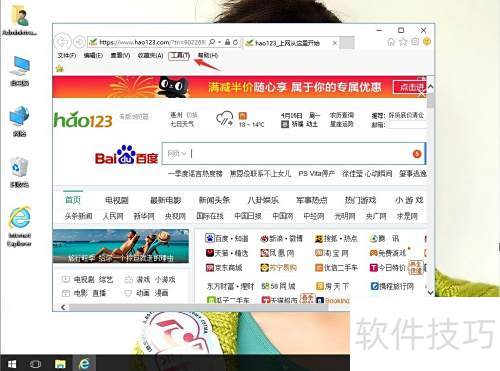
Task: Click inside the Baidu search input box
Action: pos(300,154)
